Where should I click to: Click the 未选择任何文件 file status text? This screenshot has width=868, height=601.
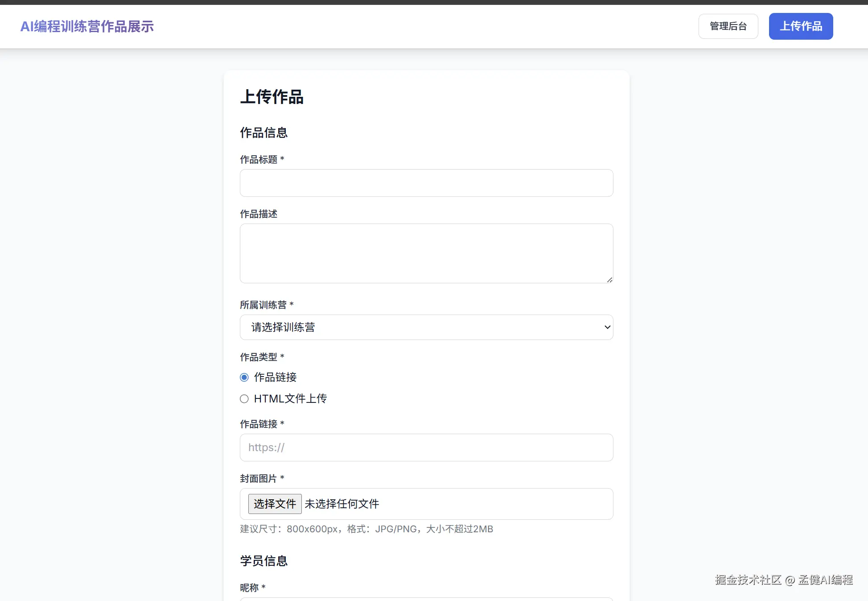point(341,504)
